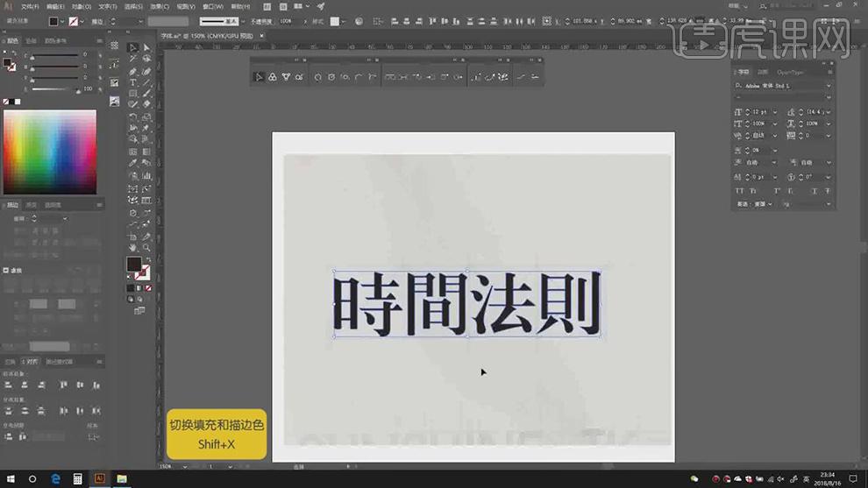This screenshot has width=868, height=488.
Task: Click the 描边 link in control bar
Action: (x=96, y=22)
